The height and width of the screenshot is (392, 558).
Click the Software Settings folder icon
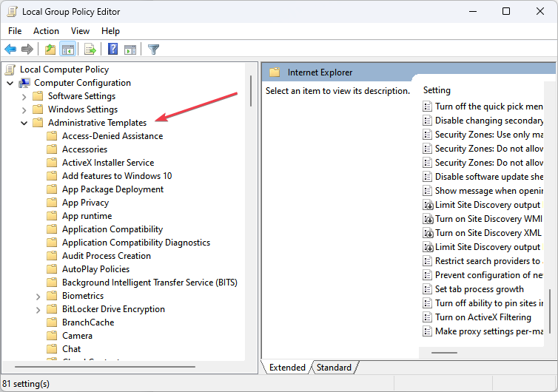38,96
